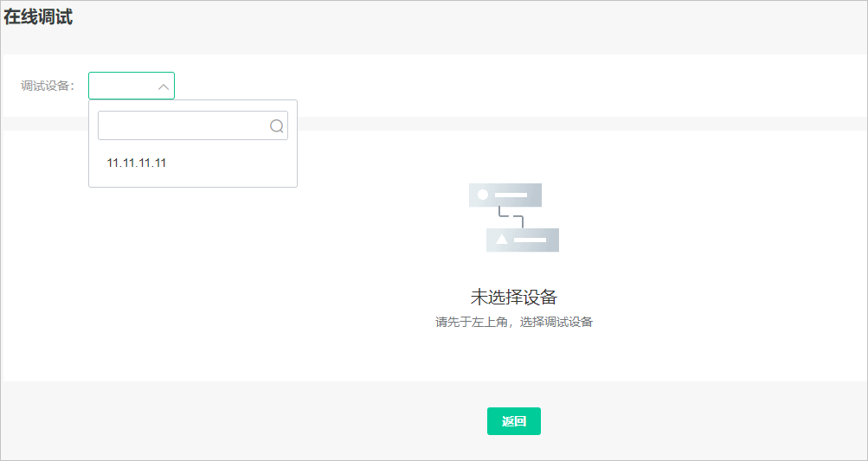Click the magnifier search icon
The height and width of the screenshot is (461, 868).
pyautogui.click(x=277, y=126)
